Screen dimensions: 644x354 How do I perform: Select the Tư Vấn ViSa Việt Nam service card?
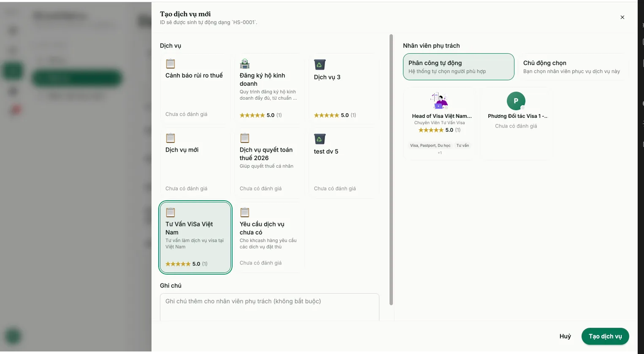pos(195,237)
